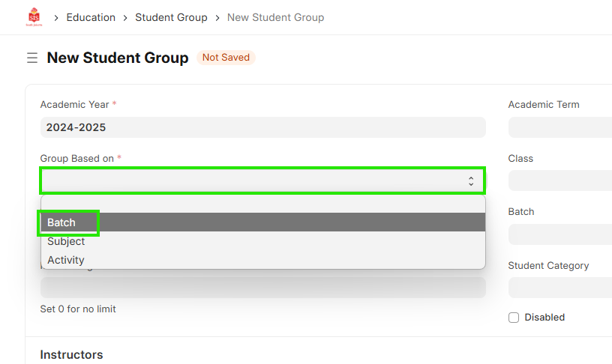
Task: Click the New Student Group breadcrumb
Action: (x=275, y=17)
